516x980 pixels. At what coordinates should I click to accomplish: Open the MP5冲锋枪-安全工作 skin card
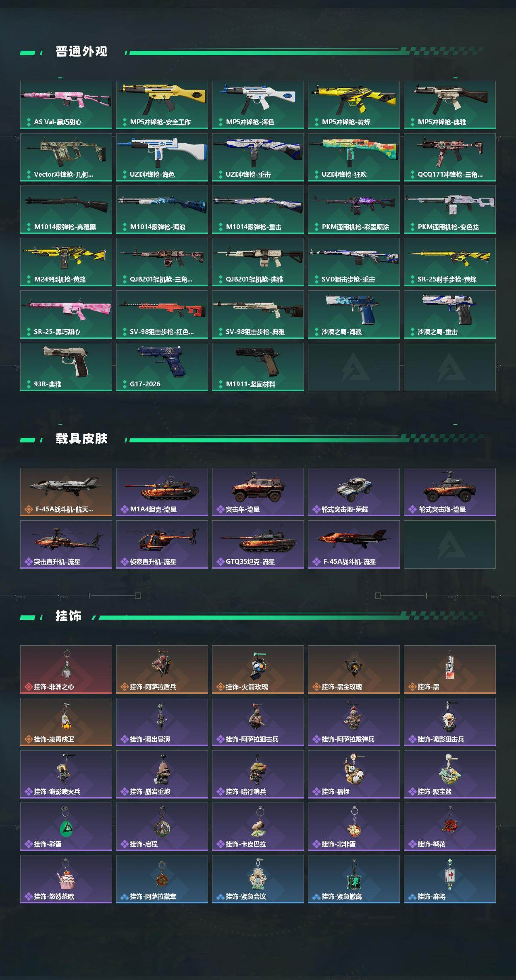[162, 105]
